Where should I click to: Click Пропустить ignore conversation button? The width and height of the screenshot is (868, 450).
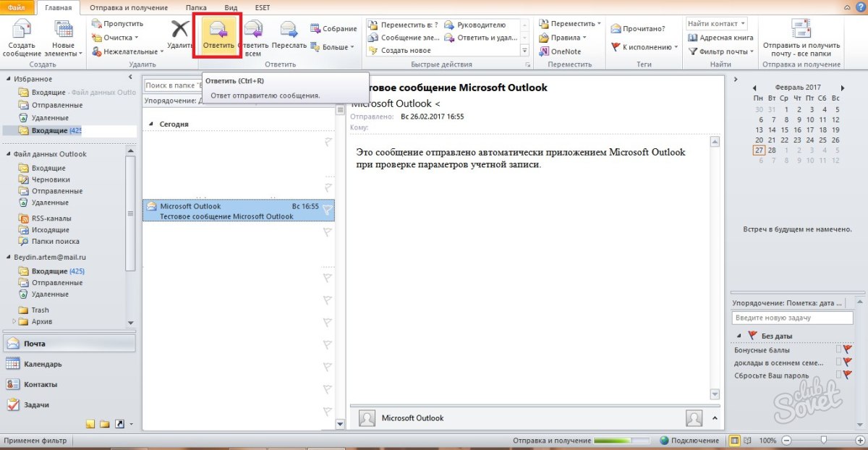(x=117, y=24)
